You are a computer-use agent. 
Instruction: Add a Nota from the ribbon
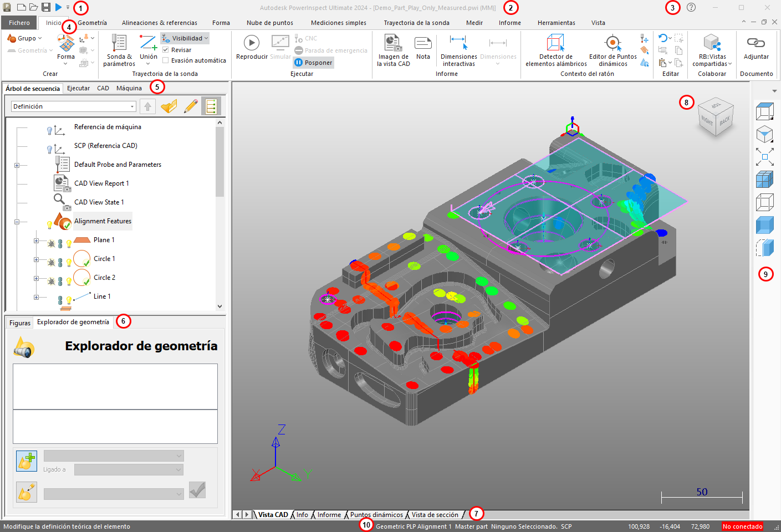(x=423, y=48)
